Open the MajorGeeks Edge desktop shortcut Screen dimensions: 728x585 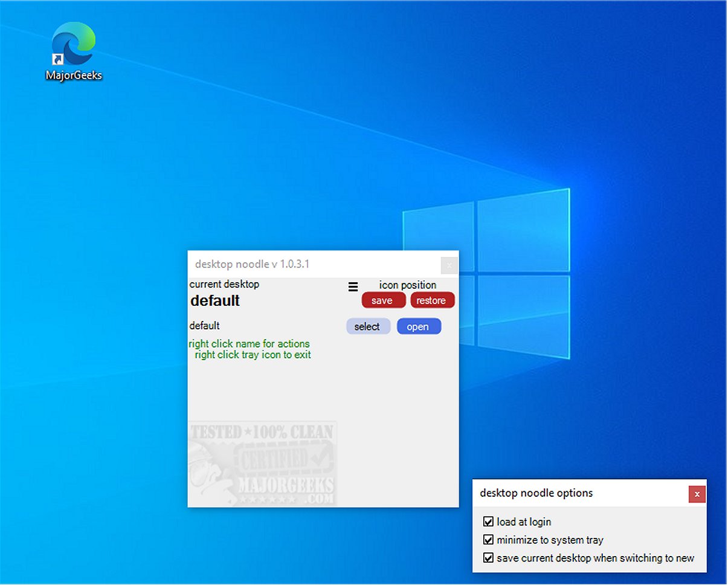click(x=74, y=51)
